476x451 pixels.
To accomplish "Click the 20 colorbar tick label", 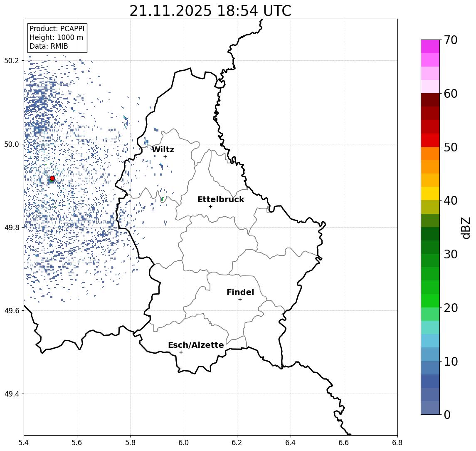I will (450, 308).
